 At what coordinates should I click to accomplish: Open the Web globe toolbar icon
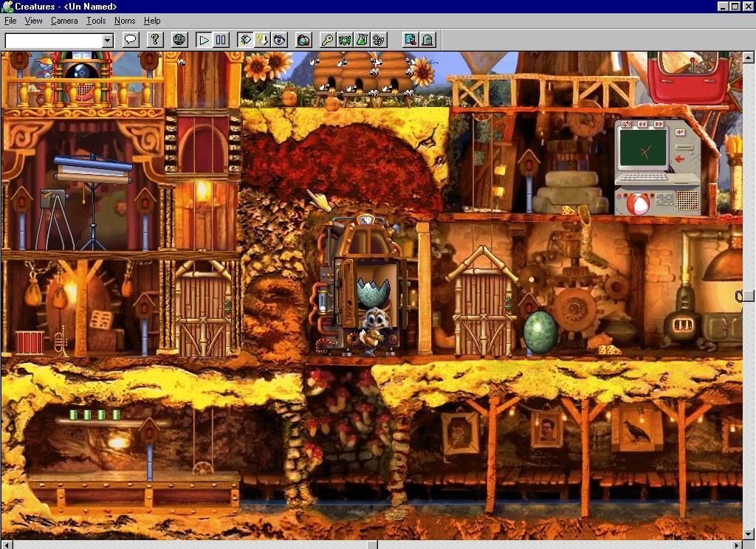tap(179, 40)
